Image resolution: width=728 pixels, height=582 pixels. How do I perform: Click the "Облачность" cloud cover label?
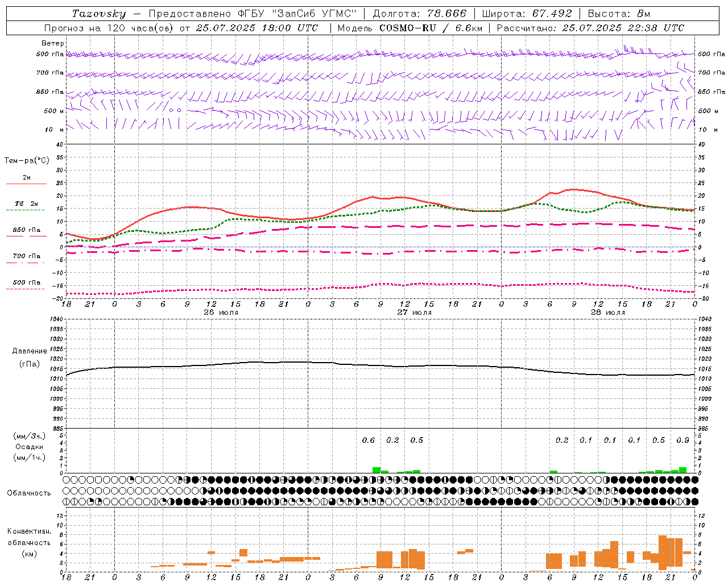click(29, 493)
